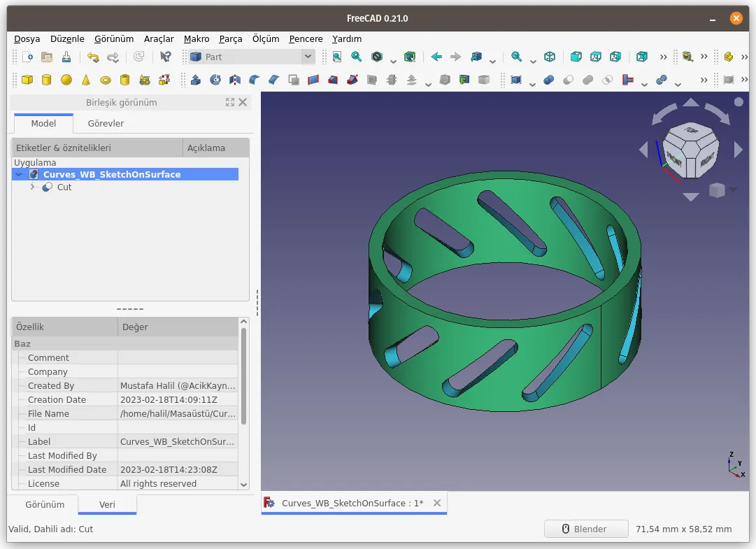Screen dimensions: 756x549
Task: Rotate view with cube's up arrow
Action: (691, 102)
